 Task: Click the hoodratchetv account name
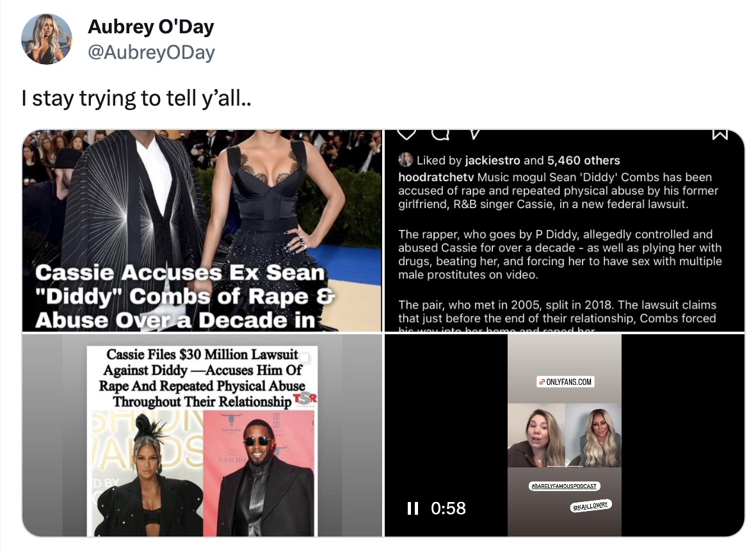[x=436, y=177]
